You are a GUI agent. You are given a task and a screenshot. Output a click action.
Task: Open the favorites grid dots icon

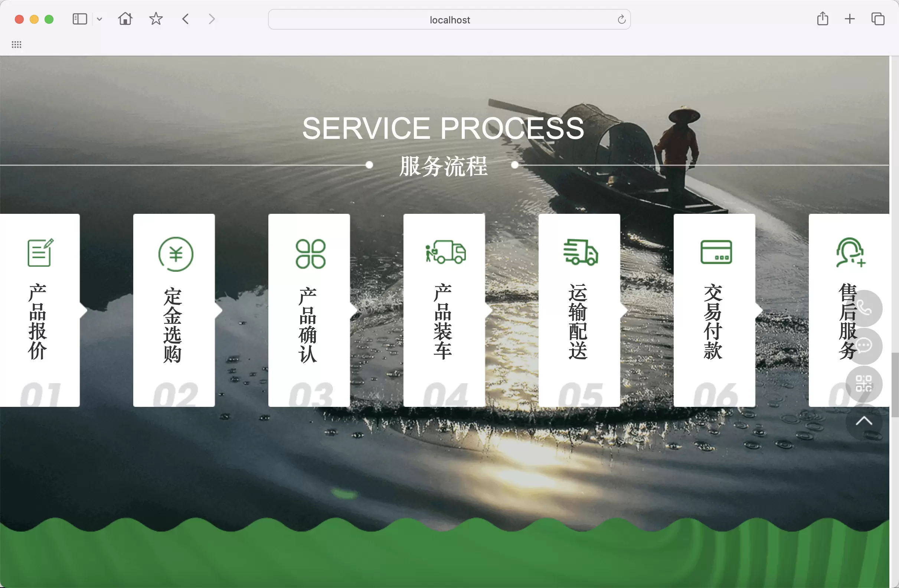click(16, 45)
